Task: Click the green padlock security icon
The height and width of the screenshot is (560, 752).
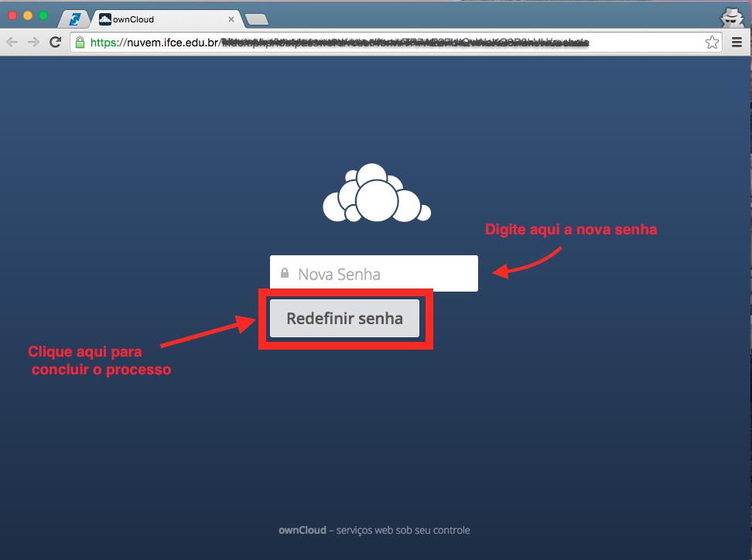Action: click(80, 43)
